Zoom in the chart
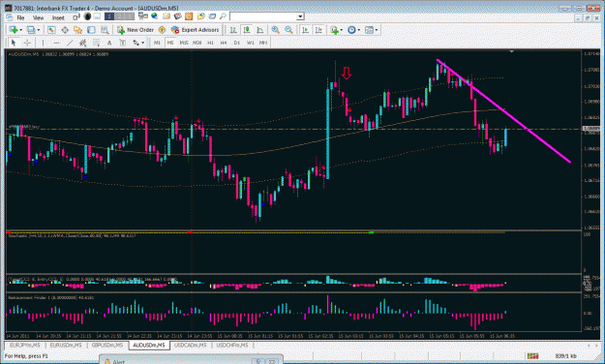Screen dimensions: 605x364 [x=275, y=30]
